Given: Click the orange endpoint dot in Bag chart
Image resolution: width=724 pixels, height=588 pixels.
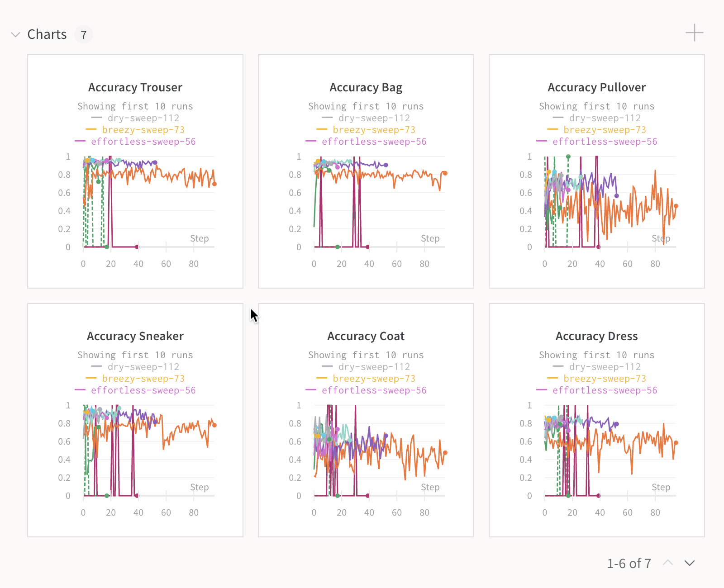Looking at the screenshot, I should point(445,173).
